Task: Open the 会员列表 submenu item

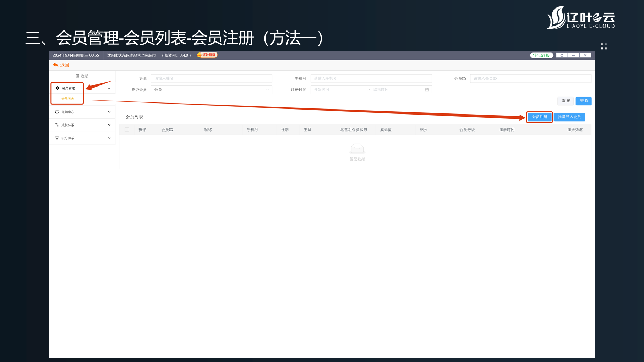Action: coord(68,99)
